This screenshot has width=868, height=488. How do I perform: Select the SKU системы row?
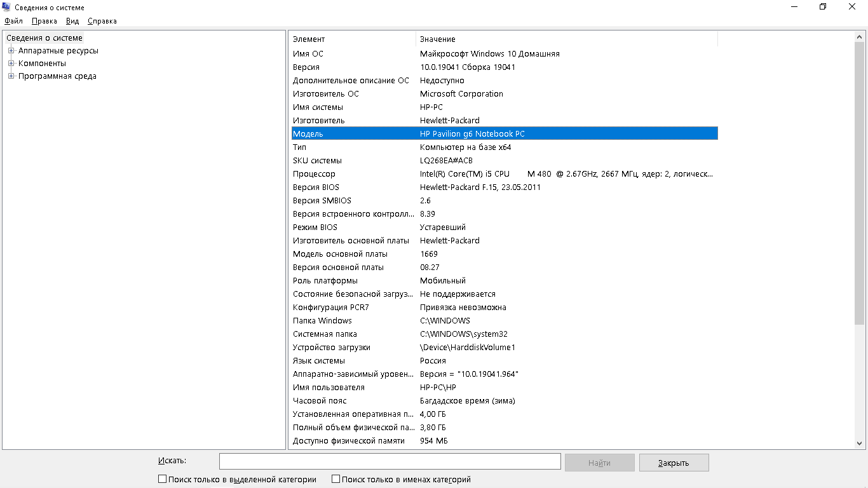click(x=505, y=161)
